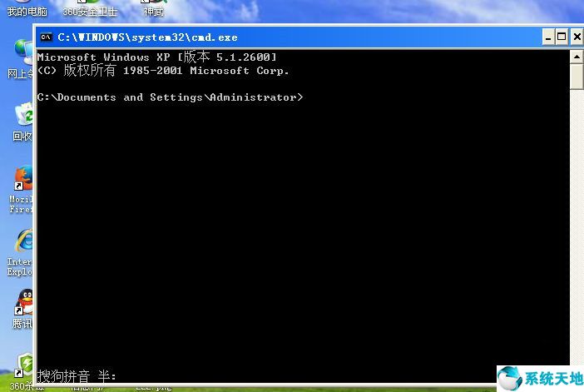Select the Network Neighborhood desktop icon

(22, 52)
